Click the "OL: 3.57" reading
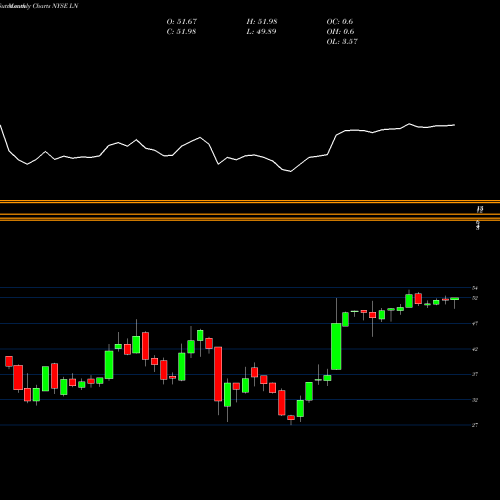Screen dimensions: 500x500 point(342,42)
